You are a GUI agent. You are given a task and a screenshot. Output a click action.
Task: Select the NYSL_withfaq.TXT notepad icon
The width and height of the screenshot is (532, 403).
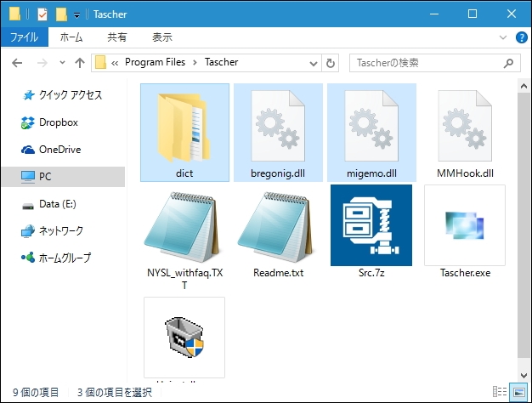point(184,226)
